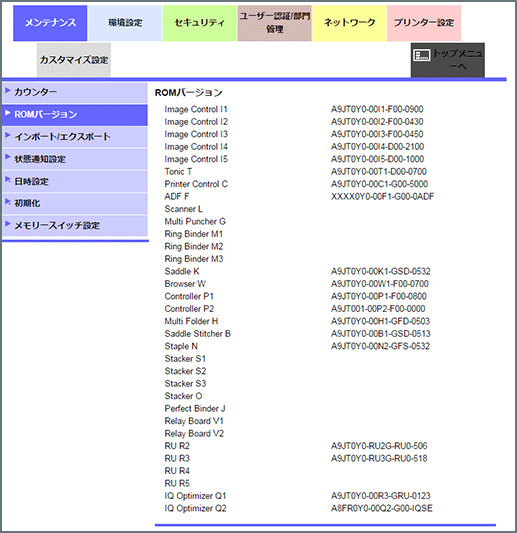
Task: Select version A8FR0Y0-00Q2-G00-IQSE
Action: pos(382,509)
